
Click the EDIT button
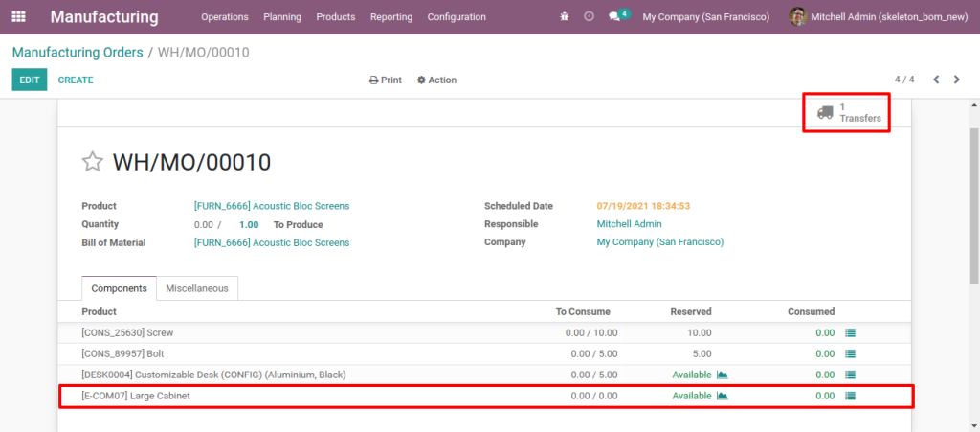pyautogui.click(x=29, y=80)
